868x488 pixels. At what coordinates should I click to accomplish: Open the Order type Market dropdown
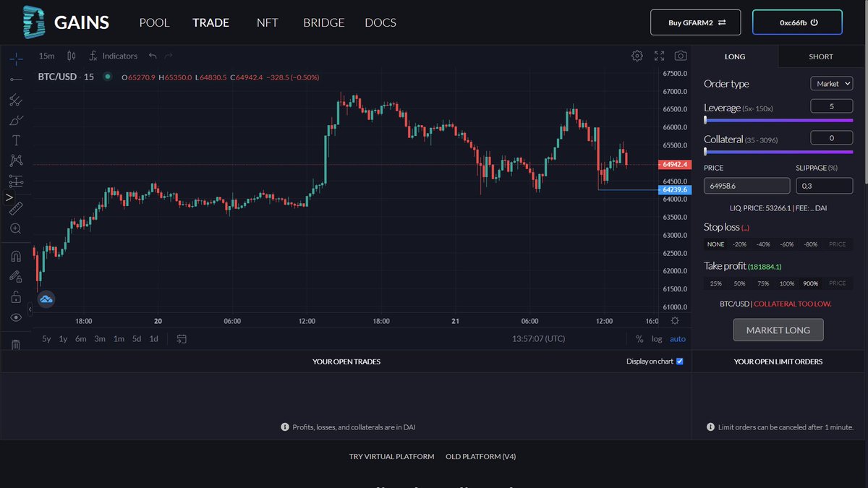831,84
